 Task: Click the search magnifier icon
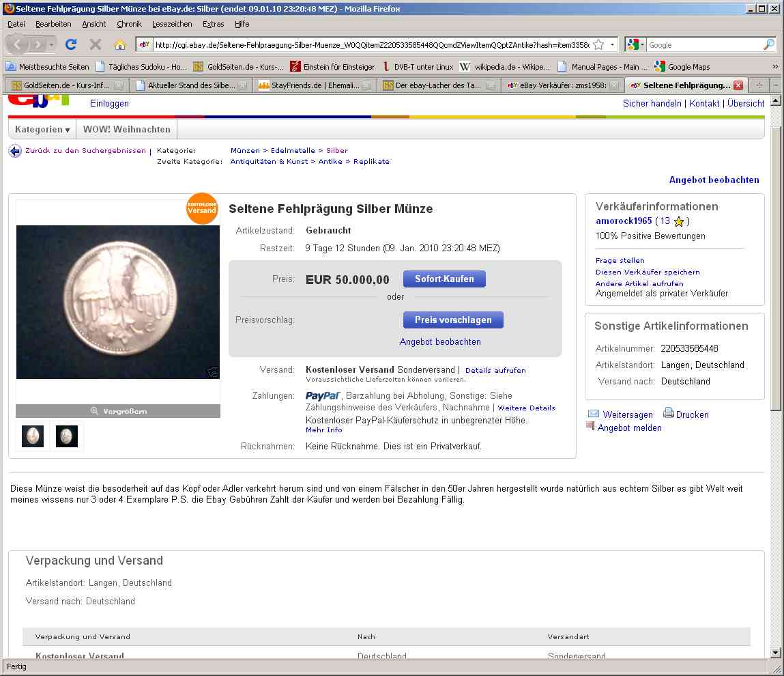(x=768, y=45)
